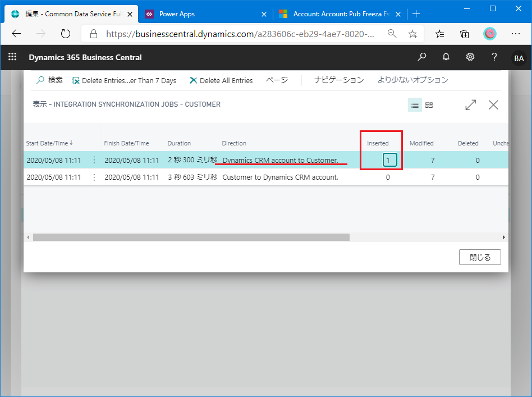532x397 pixels.
Task: Open the ナビゲーション menu
Action: click(x=338, y=80)
